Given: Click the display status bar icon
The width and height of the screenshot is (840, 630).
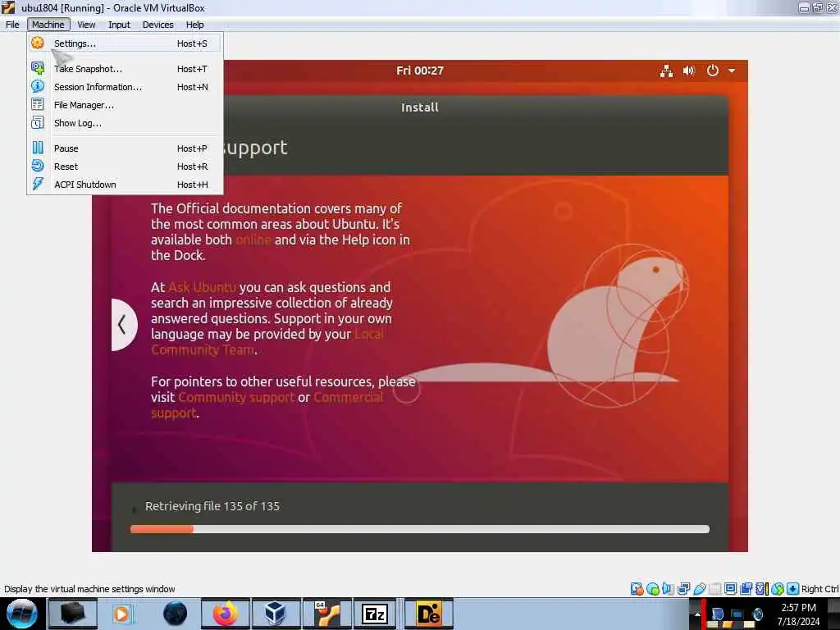Looking at the screenshot, I should point(730,589).
